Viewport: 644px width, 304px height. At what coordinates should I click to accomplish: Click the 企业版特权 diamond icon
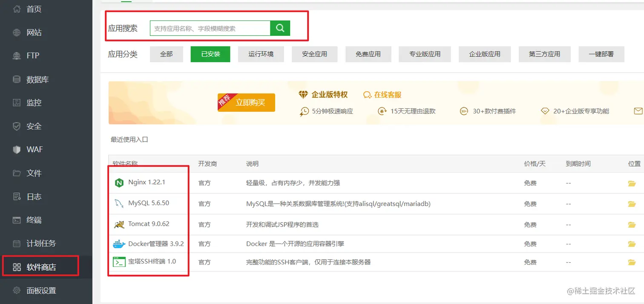(x=303, y=95)
